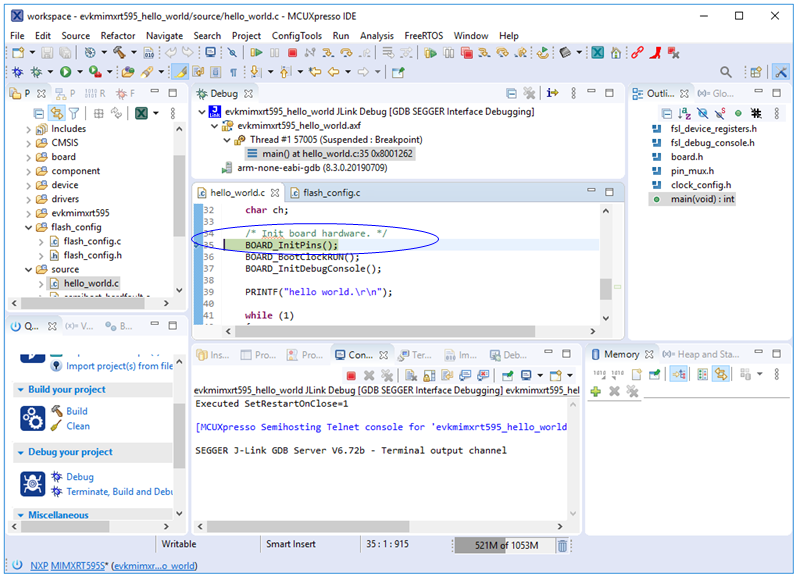Click the hammer Build icon in toolbar

[119, 53]
